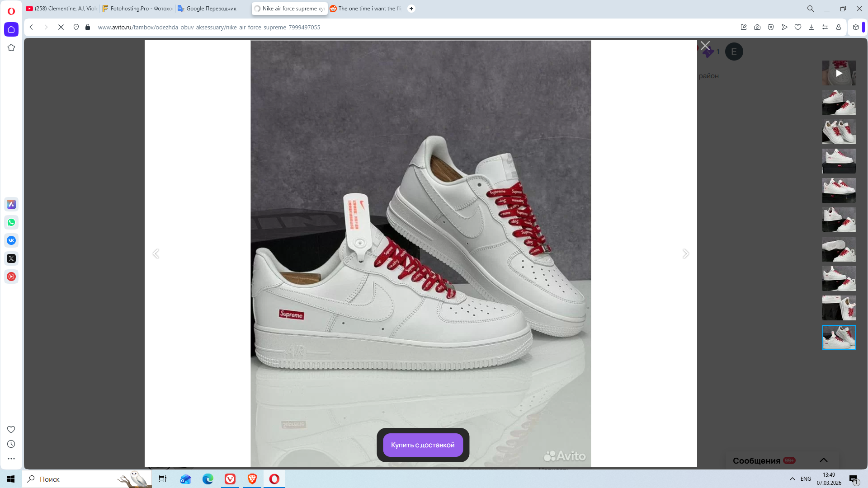
Task: Open the history clock icon in sidebar
Action: tap(11, 444)
